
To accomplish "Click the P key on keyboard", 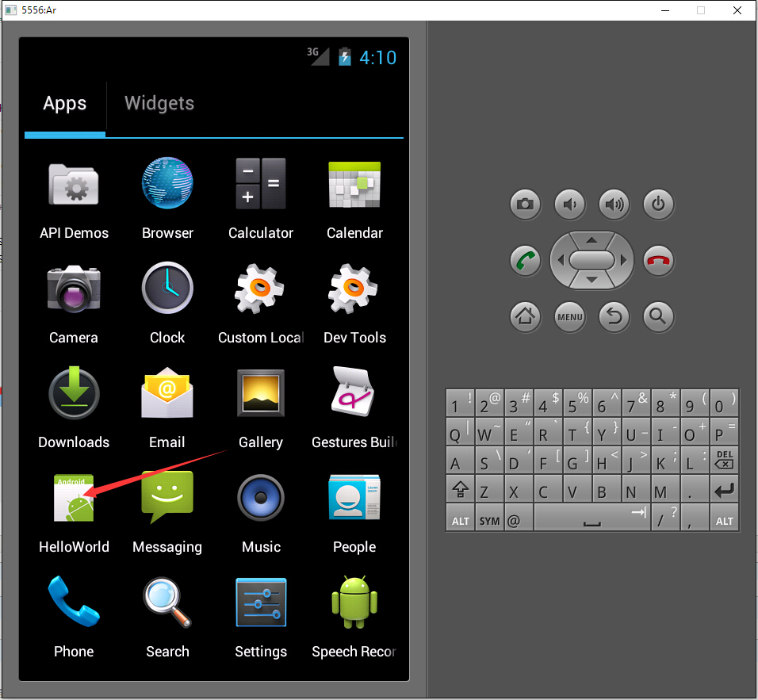I will point(724,432).
